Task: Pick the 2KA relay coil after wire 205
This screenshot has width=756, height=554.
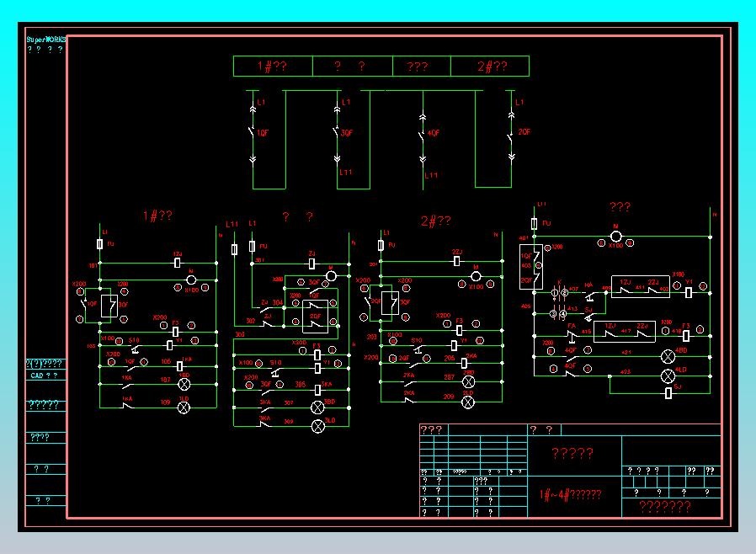Action: [464, 363]
